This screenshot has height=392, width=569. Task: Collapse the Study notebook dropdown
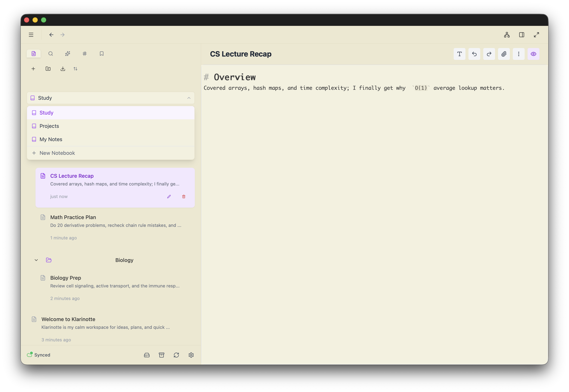(x=189, y=98)
